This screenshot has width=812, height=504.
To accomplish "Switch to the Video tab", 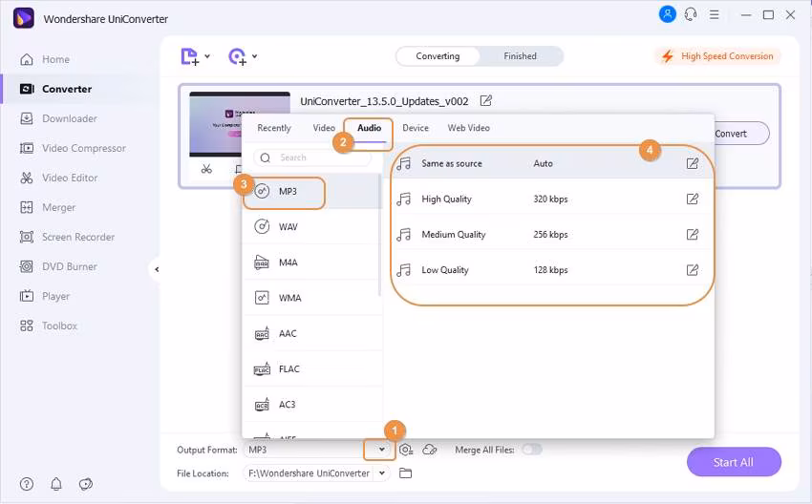I will coord(324,128).
